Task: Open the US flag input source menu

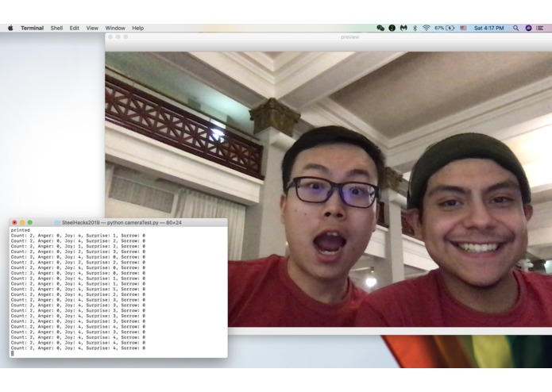Action: coord(463,28)
